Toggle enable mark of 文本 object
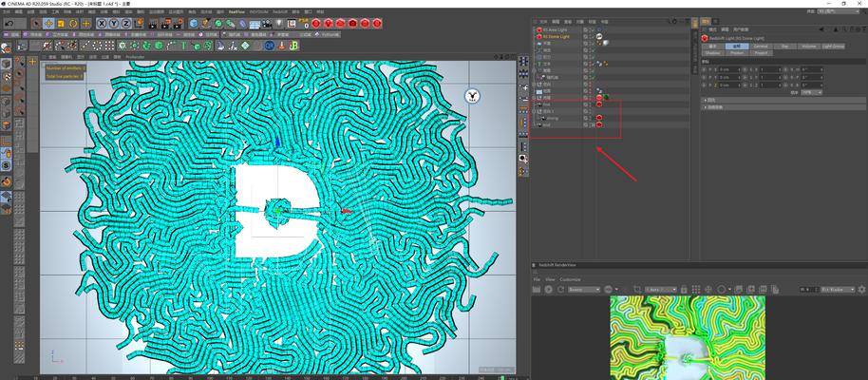Screen dimensions: 868x380 coord(592,64)
